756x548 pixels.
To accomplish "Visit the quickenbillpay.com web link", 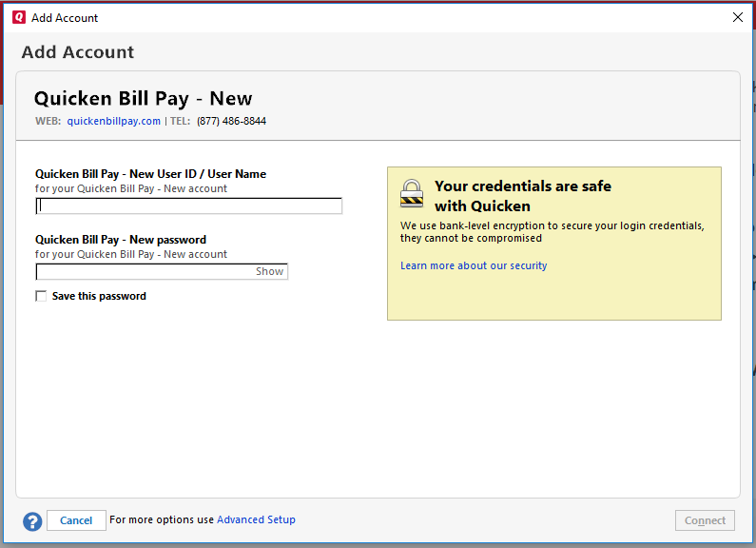I will coord(113,121).
